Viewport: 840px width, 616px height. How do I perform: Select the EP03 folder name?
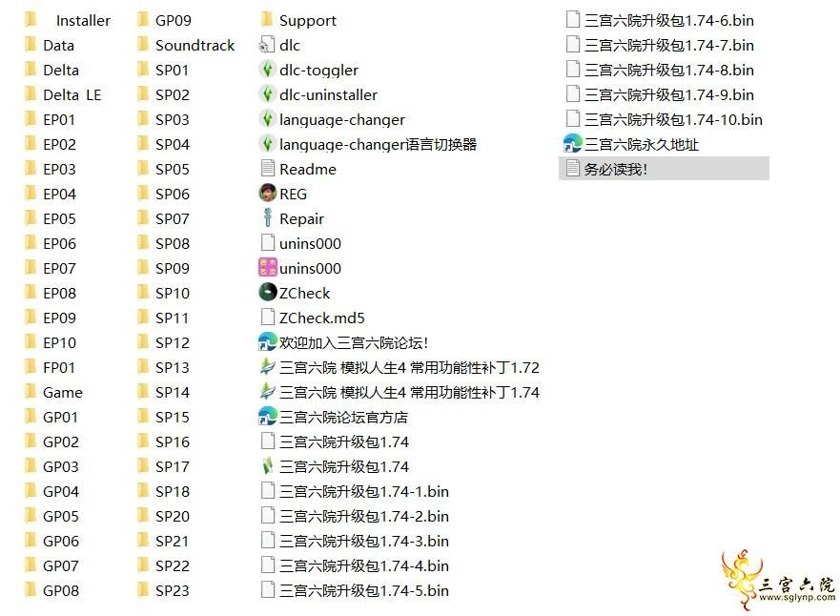[59, 170]
